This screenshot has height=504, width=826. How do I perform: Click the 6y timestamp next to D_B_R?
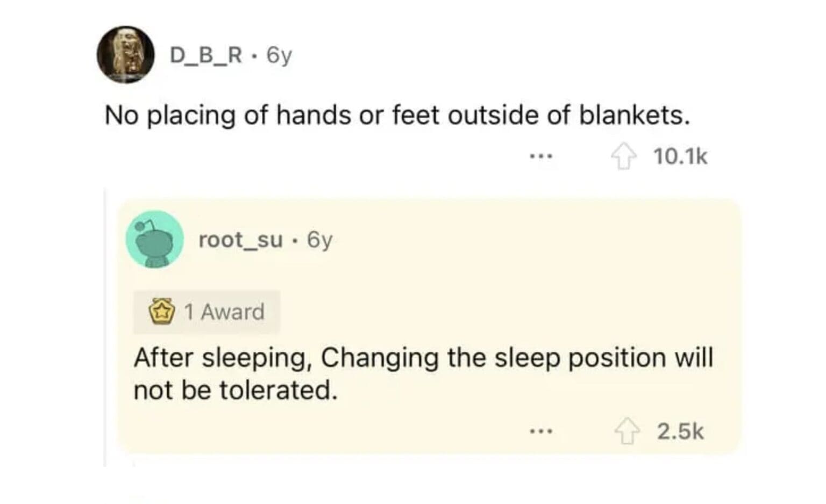279,55
